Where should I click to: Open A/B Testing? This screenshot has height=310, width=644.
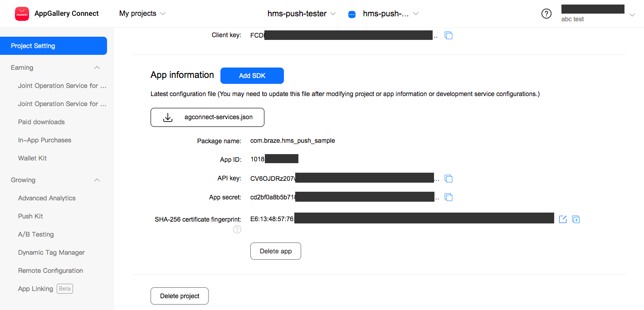tap(36, 234)
